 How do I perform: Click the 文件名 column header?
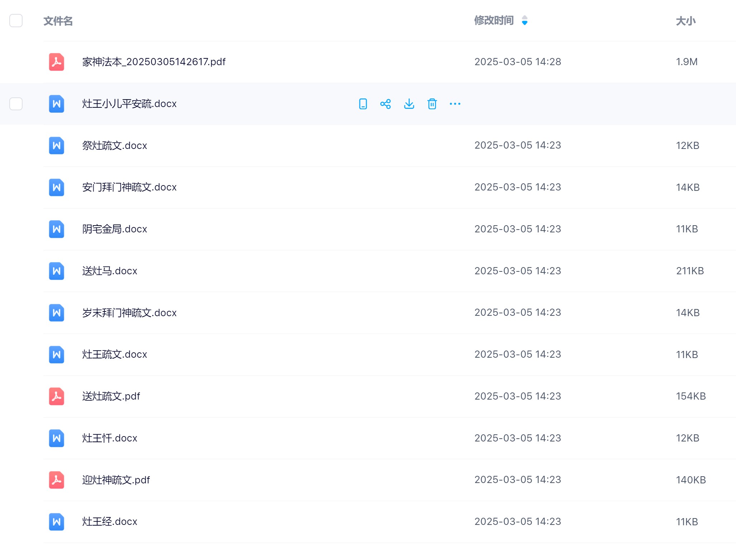point(58,21)
